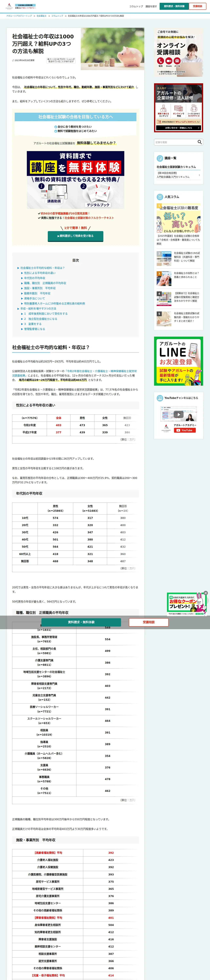Viewport: 210px width, 980px height.
Task: Play the YouTube channel video thumbnail
Action: [178, 414]
